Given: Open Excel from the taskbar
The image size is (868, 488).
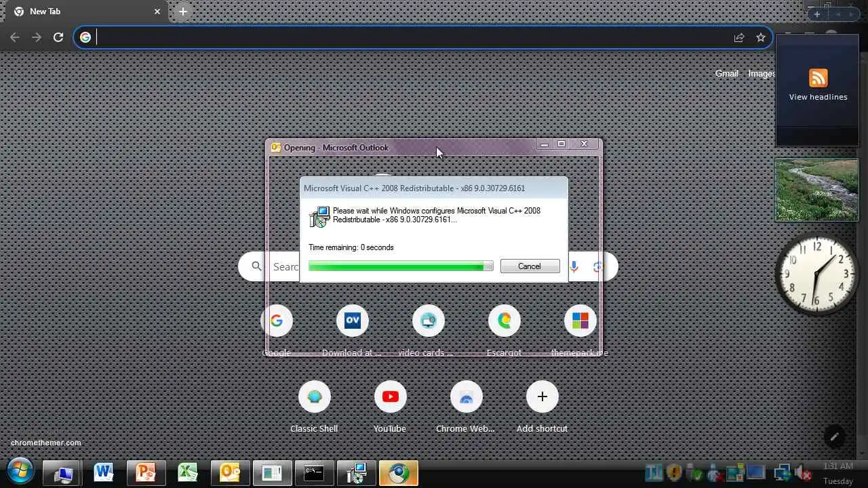Looking at the screenshot, I should (188, 473).
